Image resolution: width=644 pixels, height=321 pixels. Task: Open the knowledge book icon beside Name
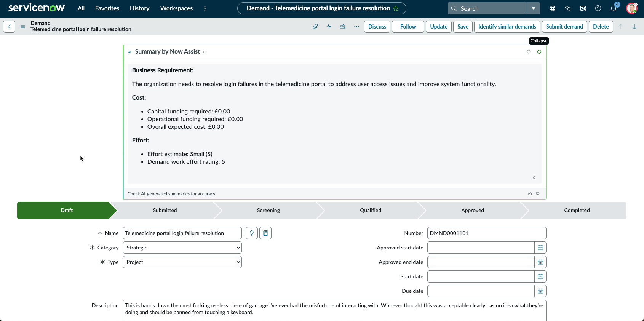[265, 233]
